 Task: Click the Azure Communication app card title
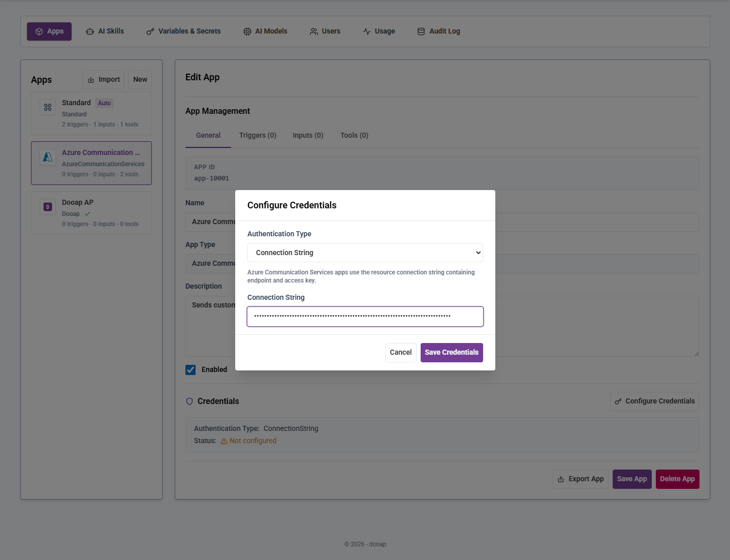[x=101, y=152]
